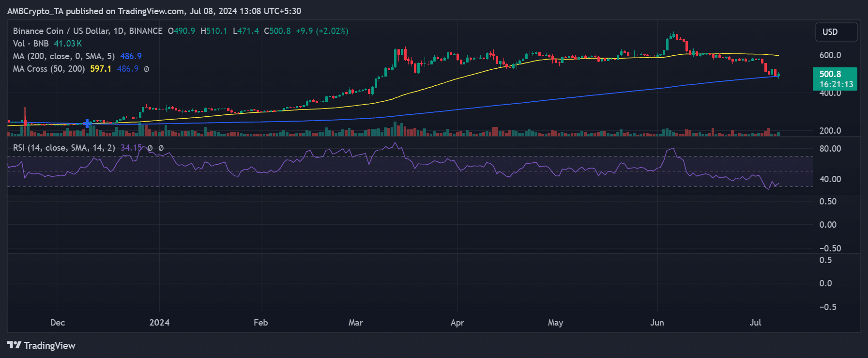
Task: Click the current price label 500.8
Action: 830,74
